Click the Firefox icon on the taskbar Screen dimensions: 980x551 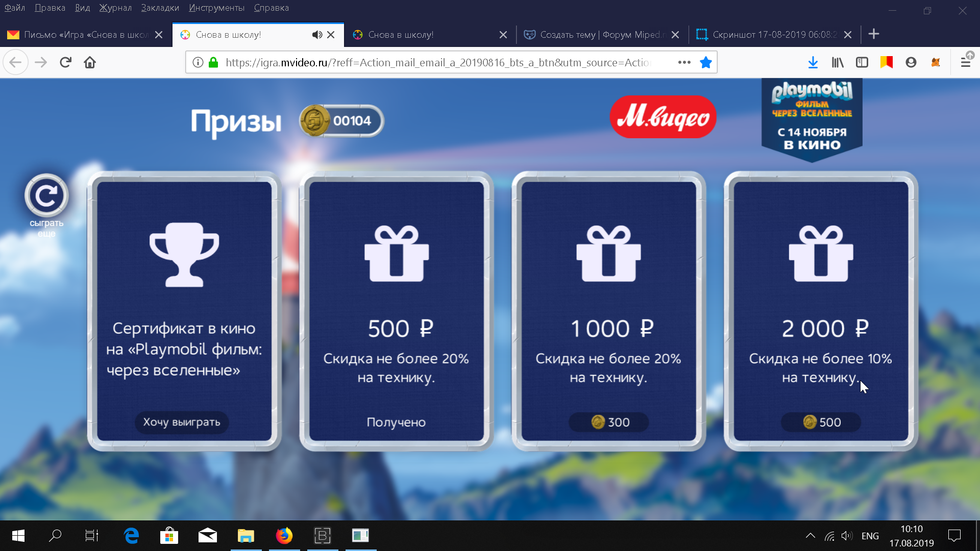284,536
